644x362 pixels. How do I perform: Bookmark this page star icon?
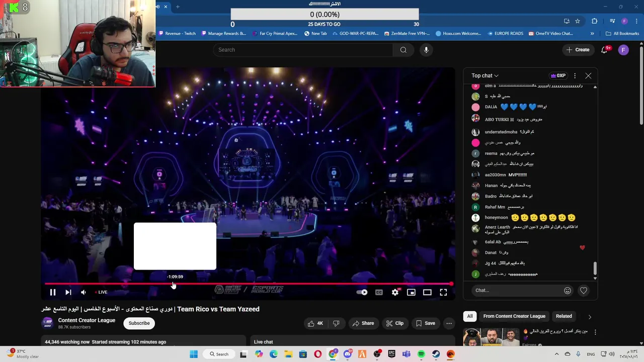pos(578,21)
